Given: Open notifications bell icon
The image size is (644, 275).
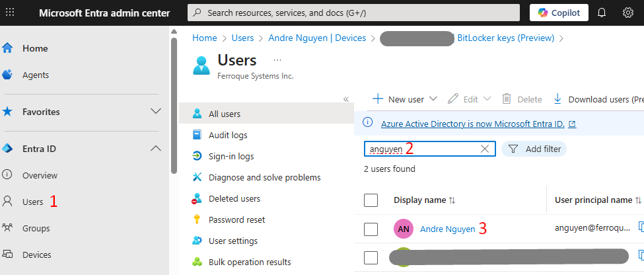Looking at the screenshot, I should point(602,13).
